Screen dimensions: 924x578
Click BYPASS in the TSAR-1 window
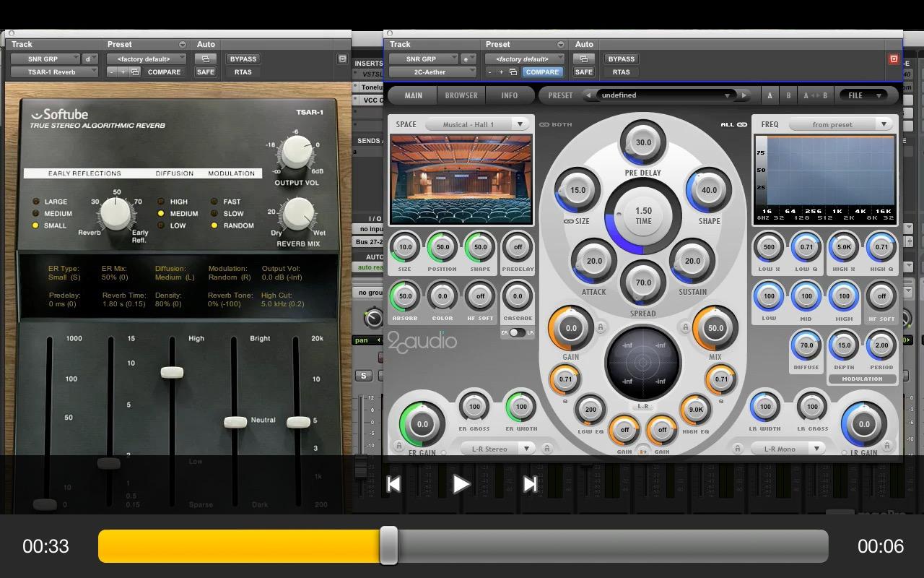click(x=243, y=59)
